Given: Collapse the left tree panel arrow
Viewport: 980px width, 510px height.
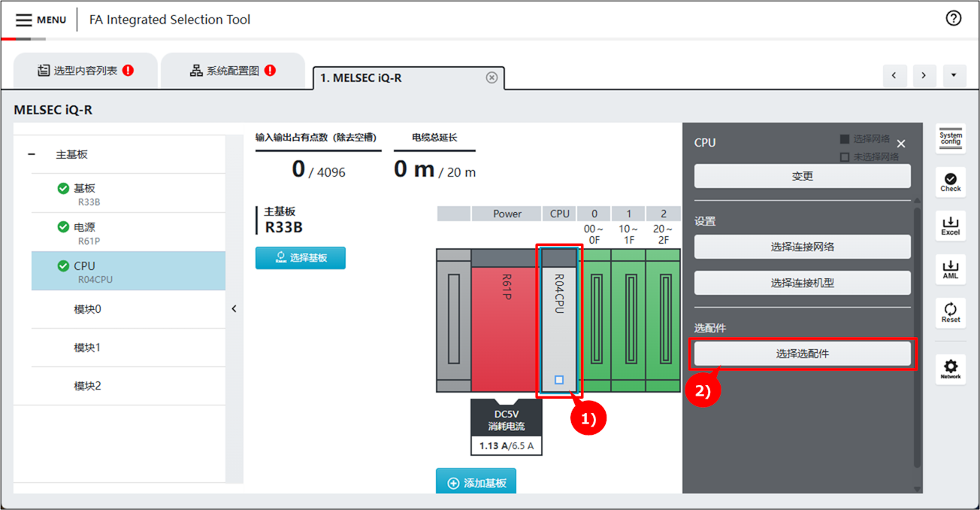Looking at the screenshot, I should point(234,308).
